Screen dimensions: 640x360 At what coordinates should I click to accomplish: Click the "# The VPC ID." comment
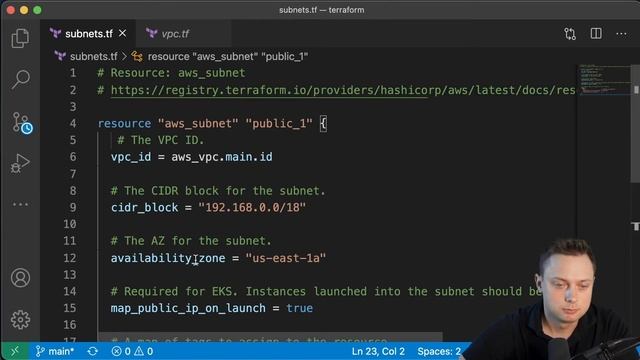coord(161,140)
